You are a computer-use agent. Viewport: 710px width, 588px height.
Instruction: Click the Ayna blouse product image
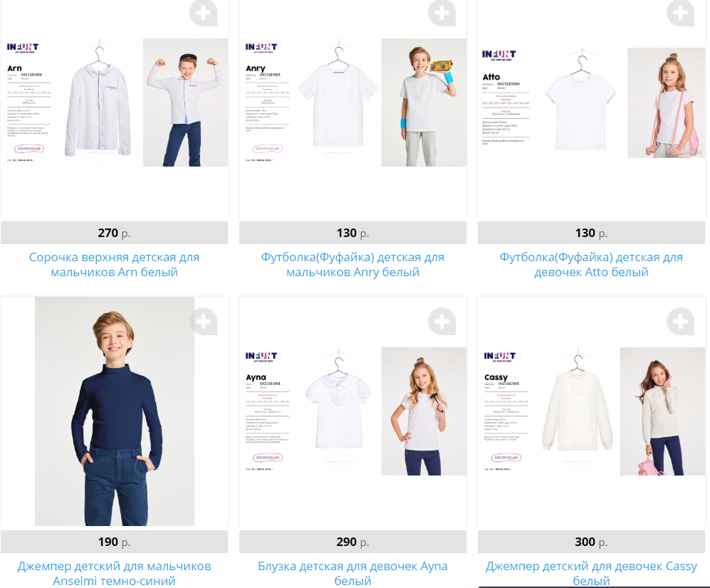(x=353, y=411)
